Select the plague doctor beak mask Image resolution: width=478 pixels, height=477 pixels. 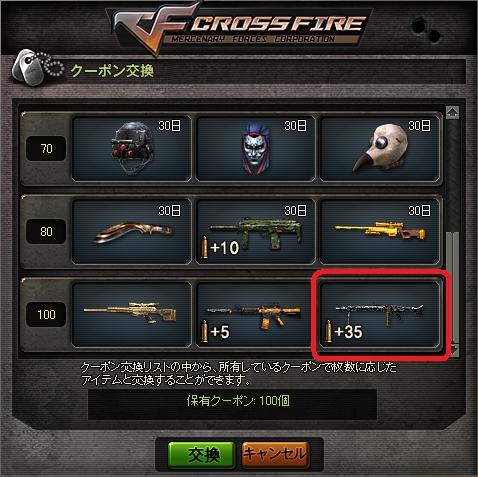(380, 149)
